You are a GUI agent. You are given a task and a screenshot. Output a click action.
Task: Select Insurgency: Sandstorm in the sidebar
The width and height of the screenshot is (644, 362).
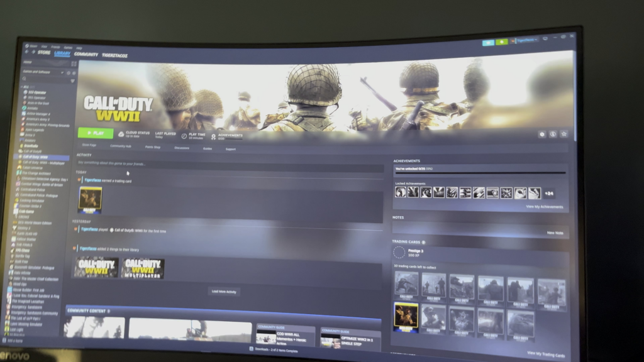click(x=26, y=307)
